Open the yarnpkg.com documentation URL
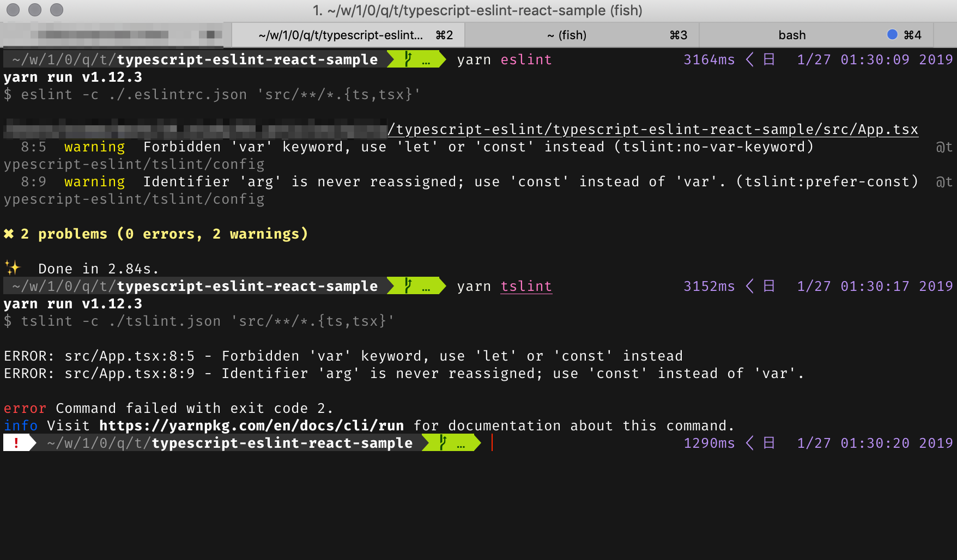The height and width of the screenshot is (560, 957). [x=251, y=425]
